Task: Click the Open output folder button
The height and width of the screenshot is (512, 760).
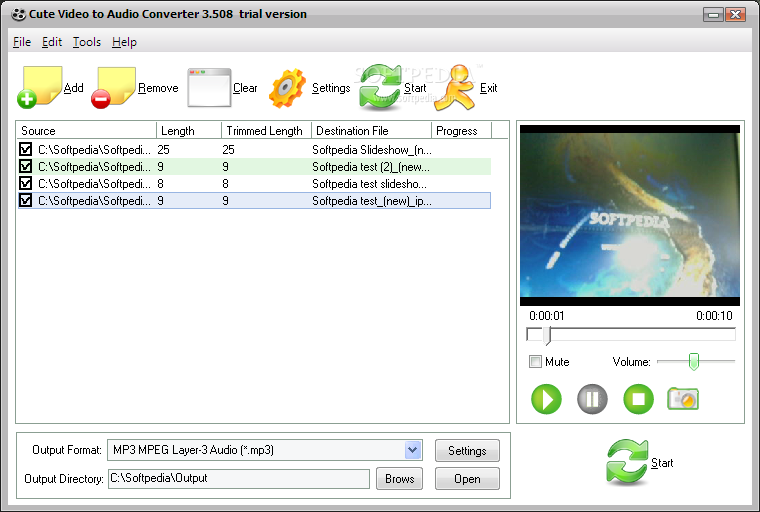Action: [x=467, y=479]
